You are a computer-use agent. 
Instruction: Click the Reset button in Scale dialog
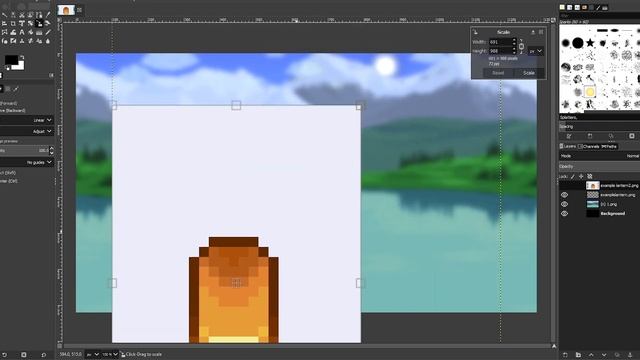click(x=498, y=73)
